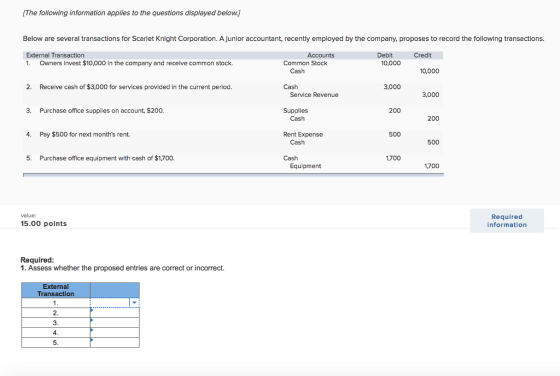
Task: Click row number '5.' in answer table
Action: [x=56, y=342]
